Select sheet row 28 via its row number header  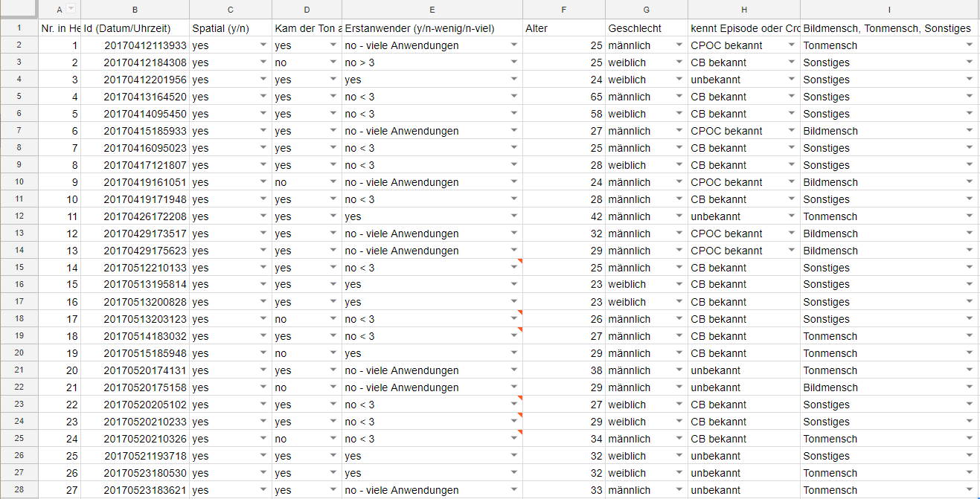(x=18, y=490)
